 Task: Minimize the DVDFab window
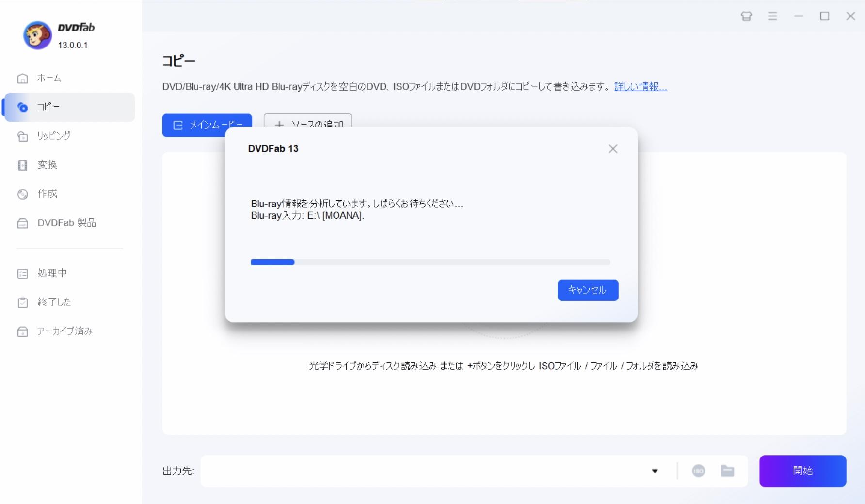click(x=799, y=16)
